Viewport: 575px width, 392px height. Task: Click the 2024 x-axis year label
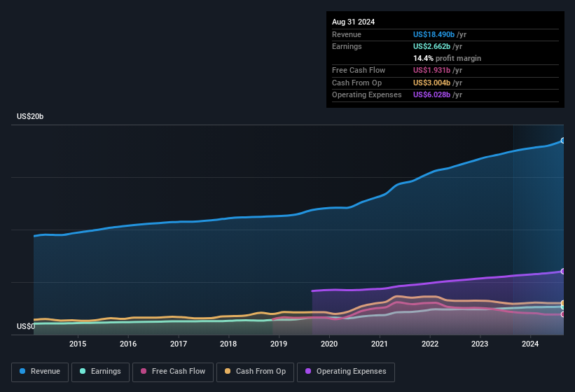point(530,344)
